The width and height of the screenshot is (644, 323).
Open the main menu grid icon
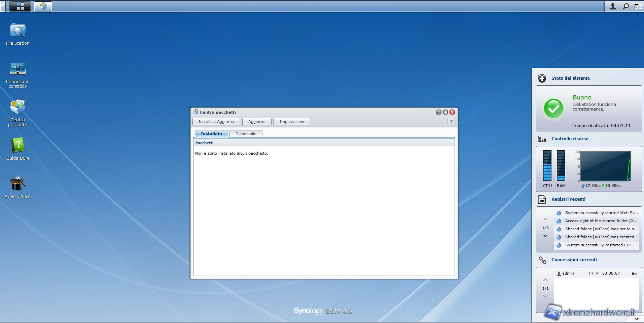point(20,6)
